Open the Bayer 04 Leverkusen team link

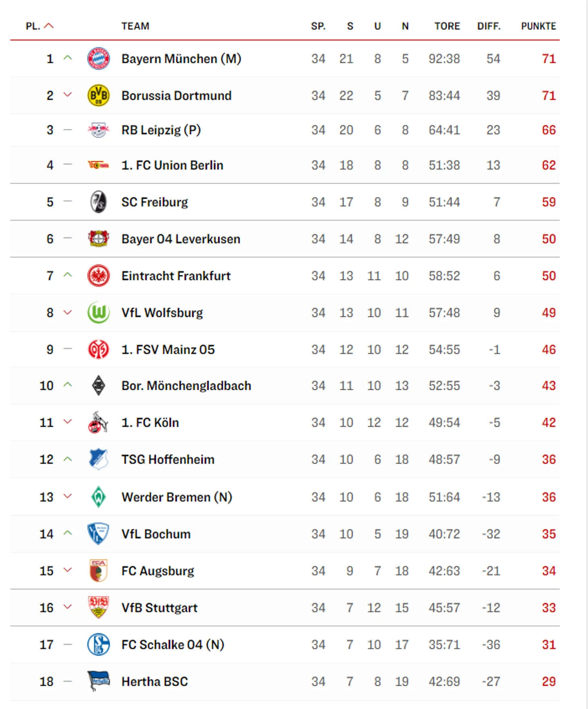(181, 239)
